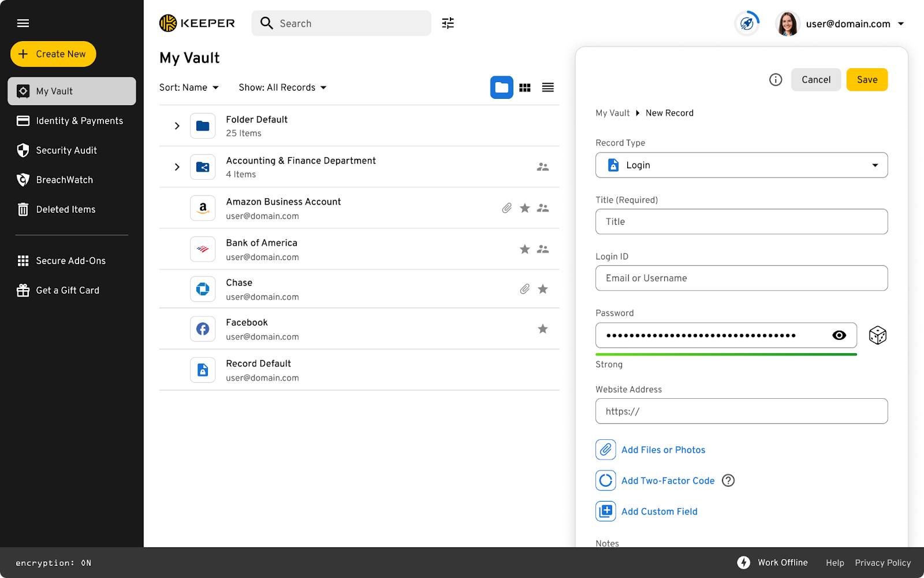The image size is (924, 578).
Task: Click Amazon Business Account favorite star
Action: click(x=525, y=208)
